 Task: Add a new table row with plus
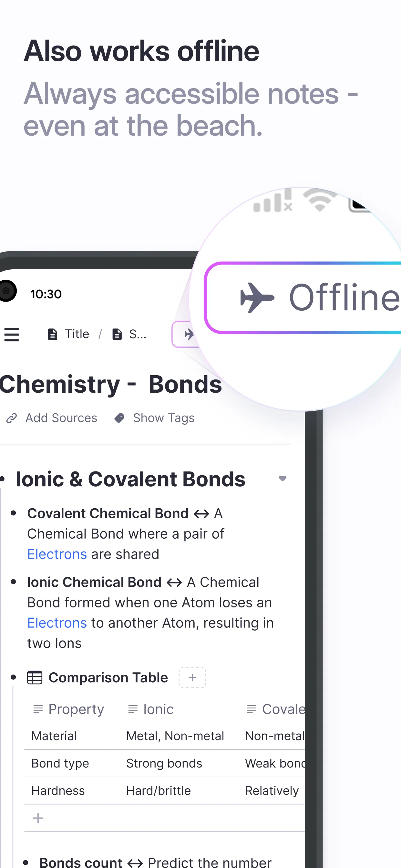pos(38,818)
